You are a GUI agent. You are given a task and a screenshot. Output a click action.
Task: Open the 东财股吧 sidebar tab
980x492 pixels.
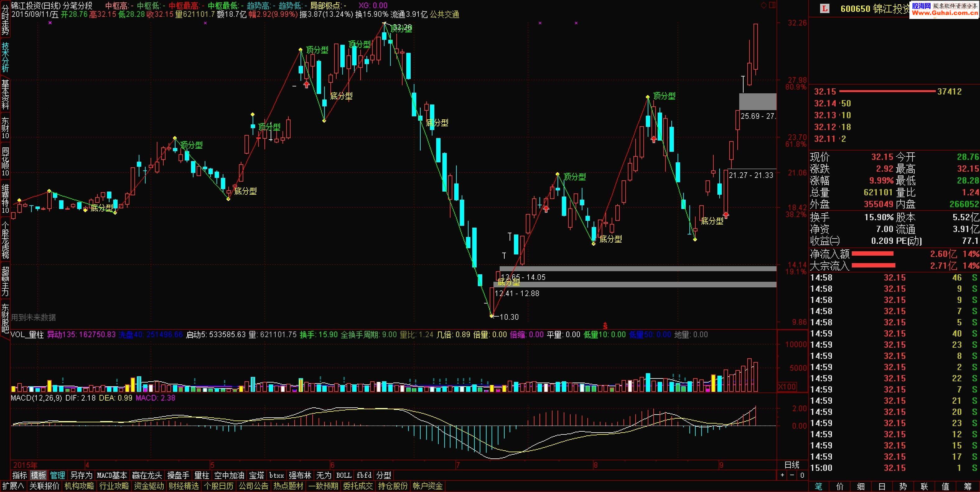tap(5, 318)
